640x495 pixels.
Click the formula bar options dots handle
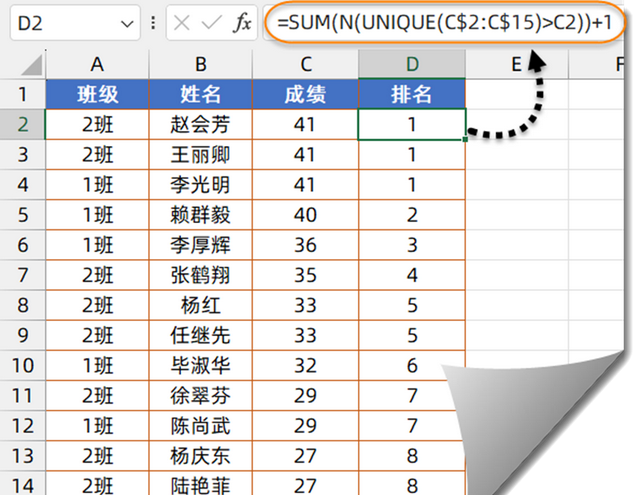point(153,23)
